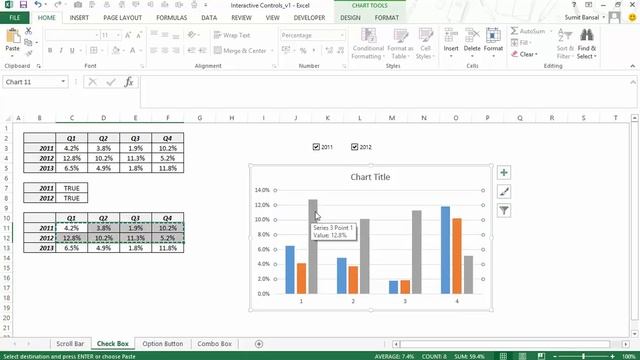
Task: Switch to the PAGE LAYOUT tab
Action: [122, 18]
